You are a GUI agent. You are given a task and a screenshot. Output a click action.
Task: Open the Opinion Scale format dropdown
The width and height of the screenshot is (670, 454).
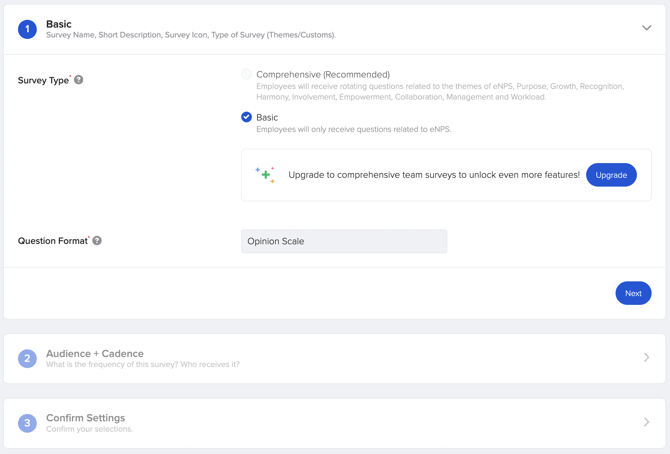[x=344, y=241]
